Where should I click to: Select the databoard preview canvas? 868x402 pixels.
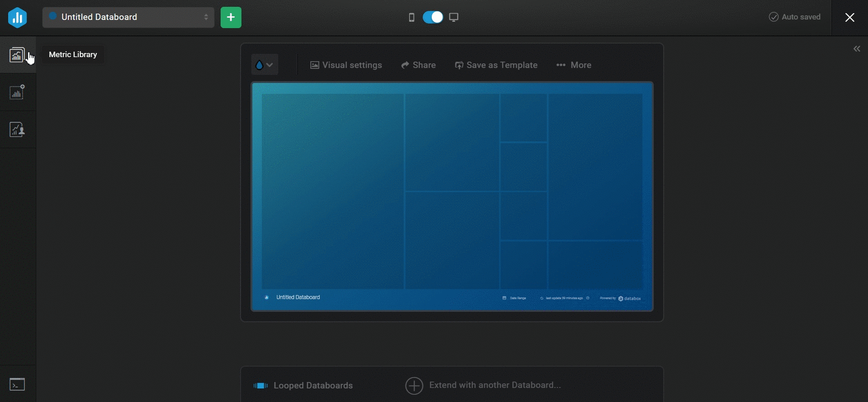pyautogui.click(x=452, y=197)
